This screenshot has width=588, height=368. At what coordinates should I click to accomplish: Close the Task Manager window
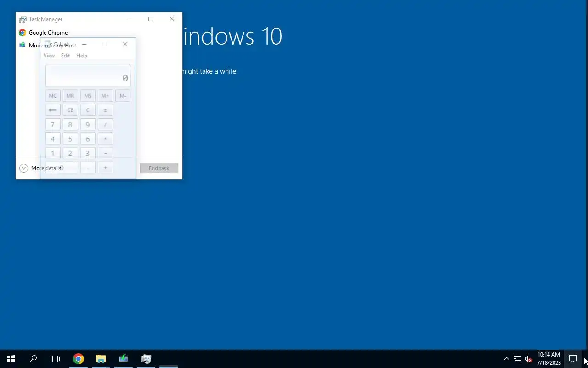172,19
